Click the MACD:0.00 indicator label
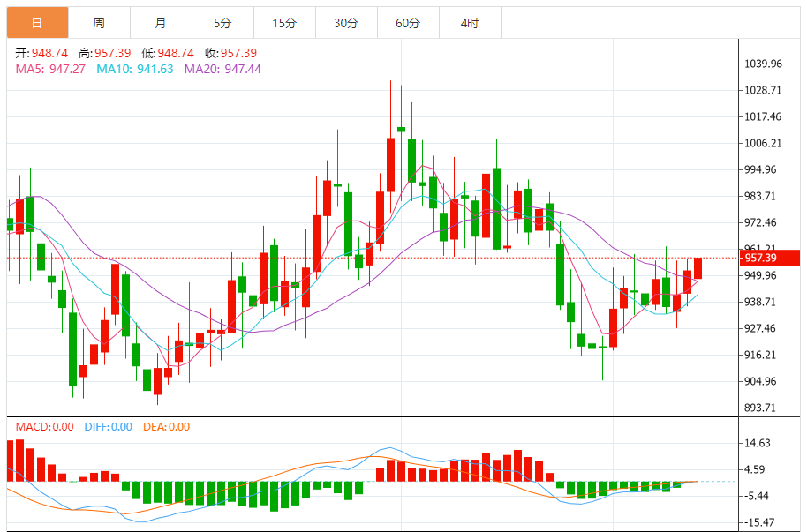Screen dimensions: 807x532 coord(45,426)
